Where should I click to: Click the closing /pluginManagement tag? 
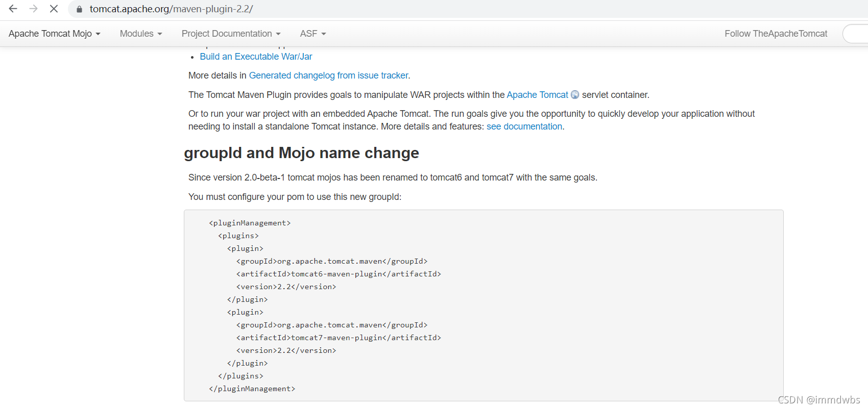point(252,389)
